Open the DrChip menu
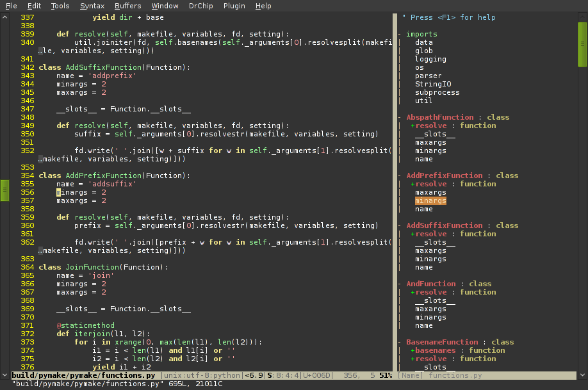Screen dimensions: 588x390 coord(202,6)
